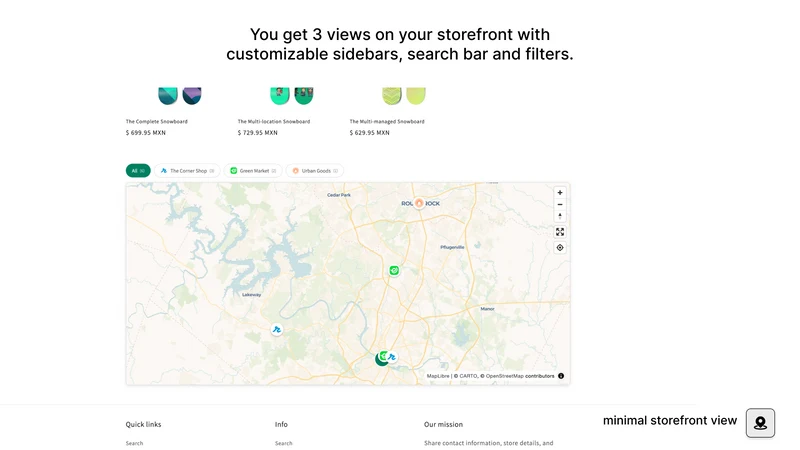The height and width of the screenshot is (450, 800).
Task: Find my location on the map
Action: (x=560, y=248)
